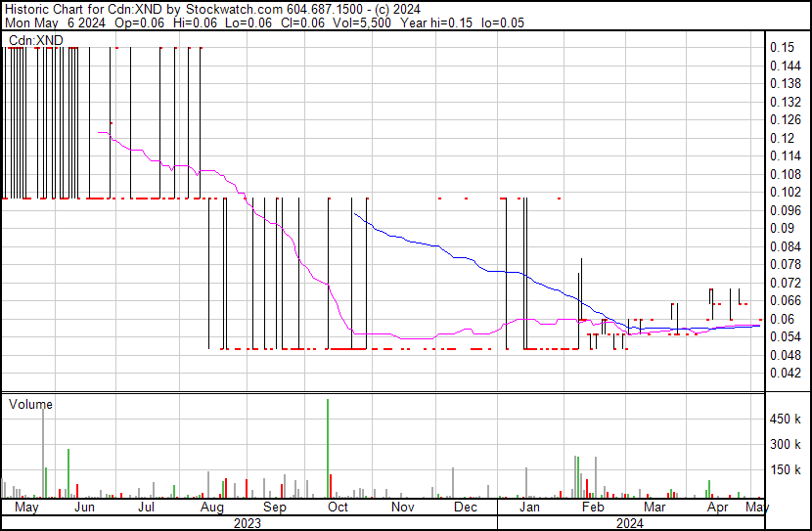The width and height of the screenshot is (812, 531).
Task: Click the Aug month label on time axis
Action: point(211,508)
